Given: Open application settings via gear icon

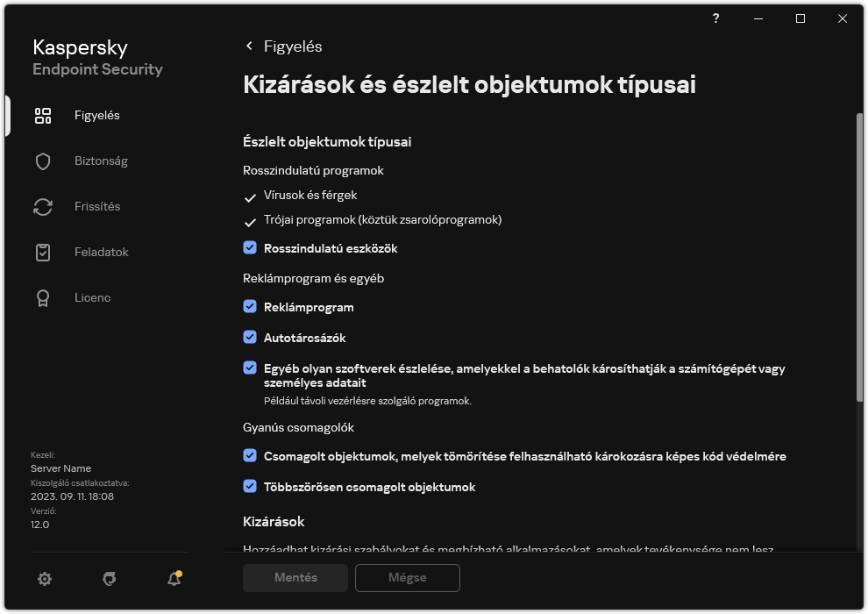Looking at the screenshot, I should 45,579.
